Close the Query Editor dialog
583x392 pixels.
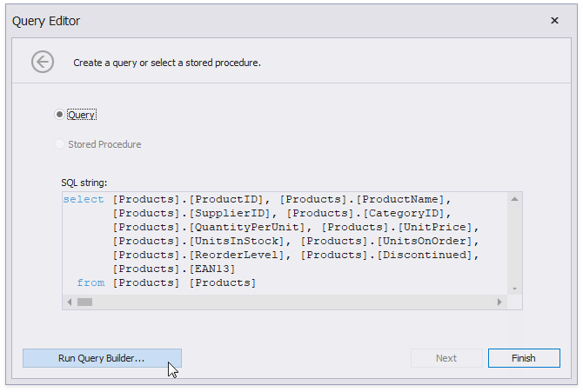[x=554, y=21]
